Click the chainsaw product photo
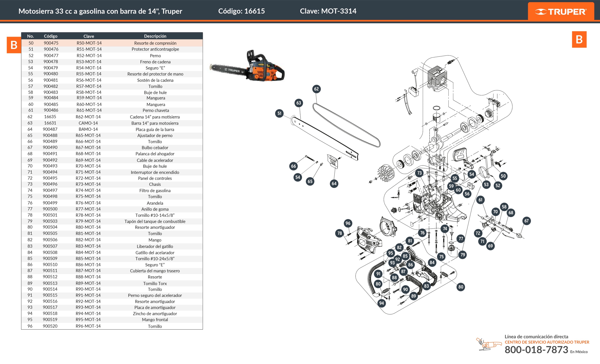 point(247,66)
